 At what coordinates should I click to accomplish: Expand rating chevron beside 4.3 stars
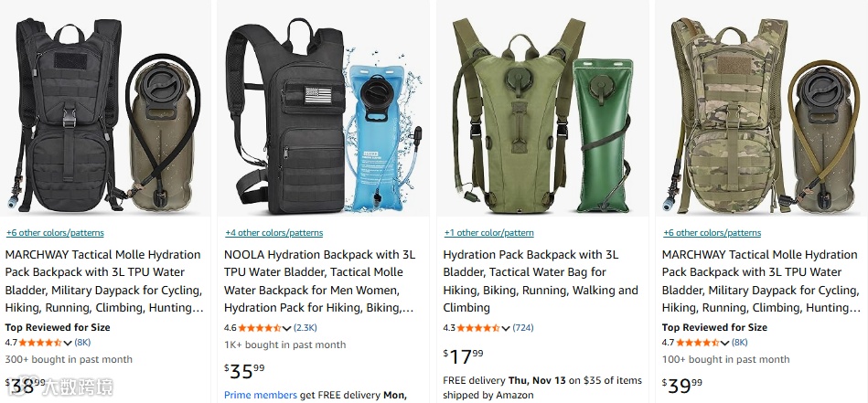(x=506, y=328)
